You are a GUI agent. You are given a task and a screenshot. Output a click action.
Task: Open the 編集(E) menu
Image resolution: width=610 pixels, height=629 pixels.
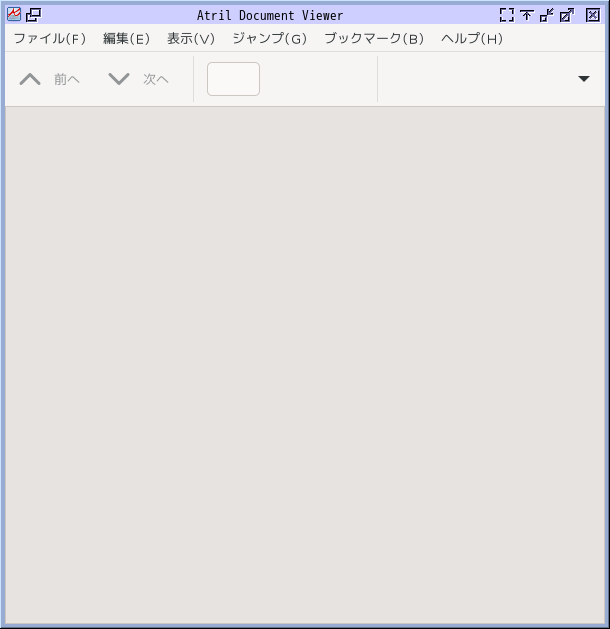(126, 39)
